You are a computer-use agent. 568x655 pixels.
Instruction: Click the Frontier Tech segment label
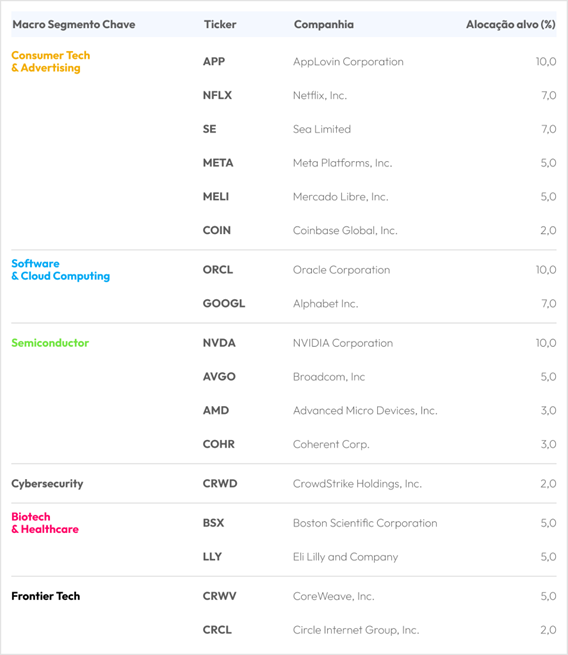[46, 596]
